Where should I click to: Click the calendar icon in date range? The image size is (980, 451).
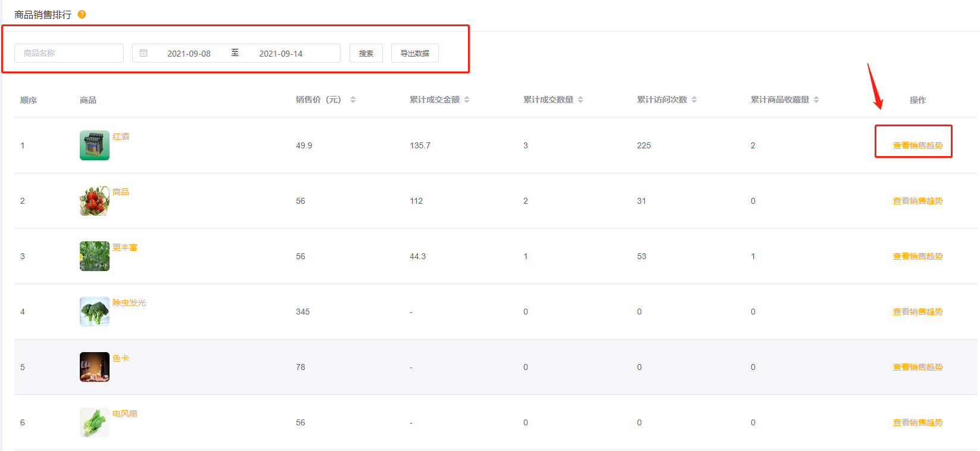pyautogui.click(x=143, y=53)
